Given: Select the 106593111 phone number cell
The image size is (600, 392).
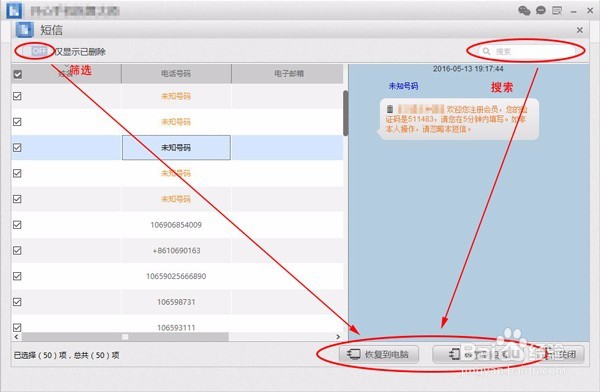Looking at the screenshot, I should click(x=176, y=327).
